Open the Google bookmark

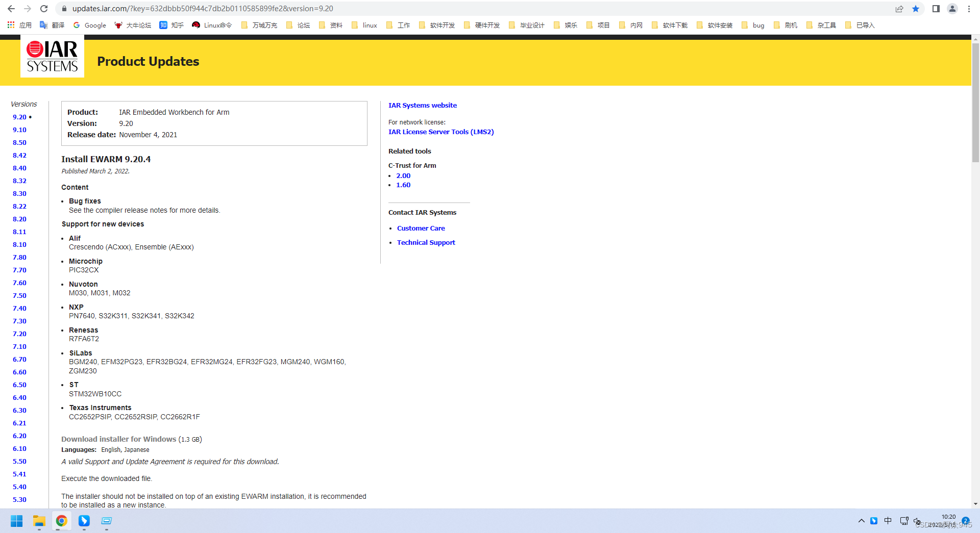coord(90,25)
